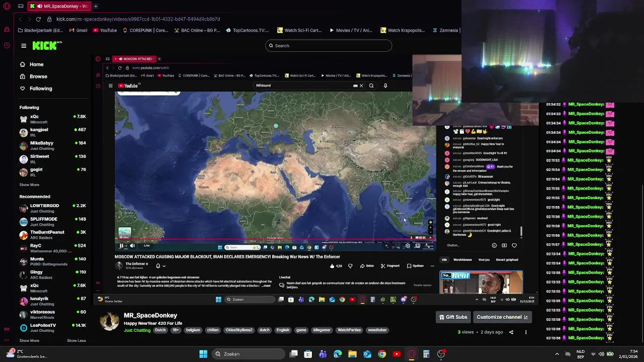Open Opera sidebar history clock icon
Screen dimensions: 644x362
click(x=7, y=46)
